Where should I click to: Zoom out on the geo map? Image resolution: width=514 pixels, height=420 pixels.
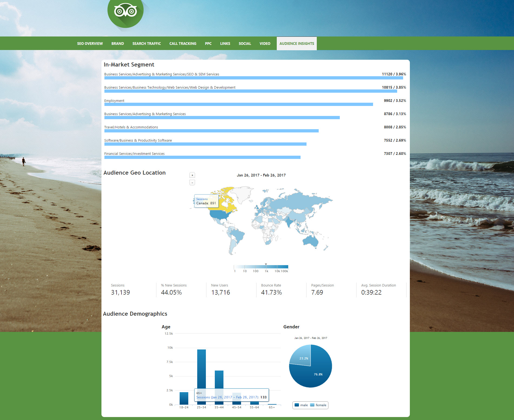[192, 183]
